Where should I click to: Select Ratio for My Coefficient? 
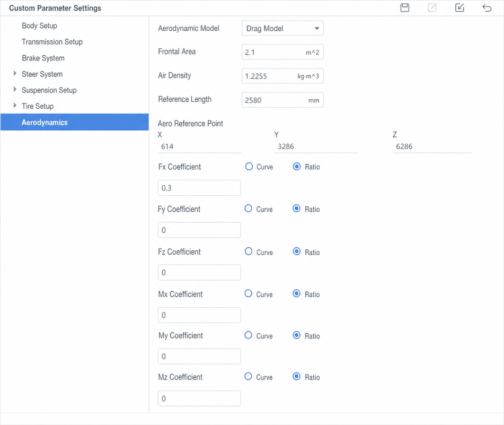pyautogui.click(x=296, y=335)
